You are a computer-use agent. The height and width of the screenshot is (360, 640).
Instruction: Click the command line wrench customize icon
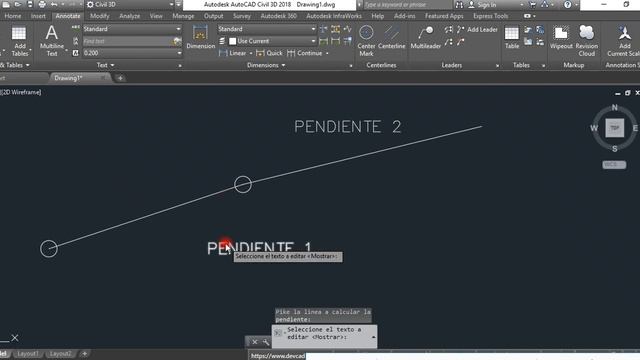(266, 342)
